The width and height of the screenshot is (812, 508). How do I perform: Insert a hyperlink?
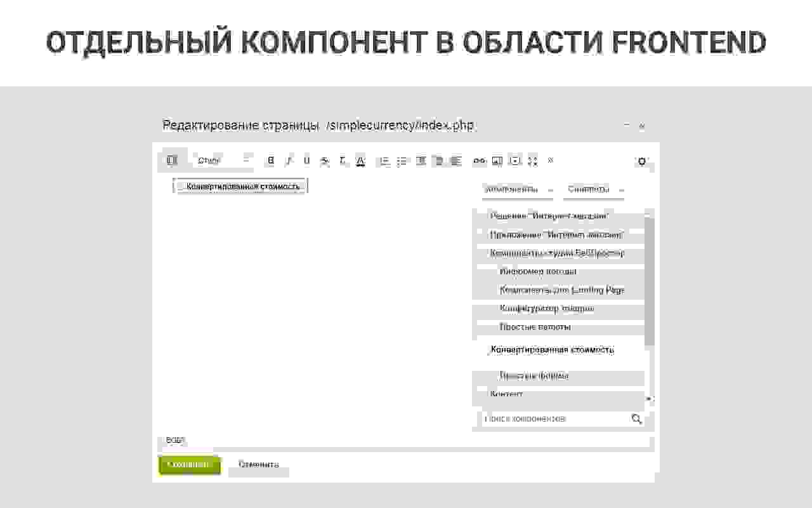click(x=479, y=161)
